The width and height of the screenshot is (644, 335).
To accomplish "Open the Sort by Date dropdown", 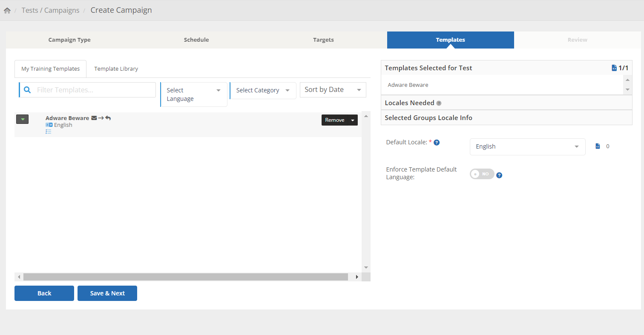I will (333, 89).
